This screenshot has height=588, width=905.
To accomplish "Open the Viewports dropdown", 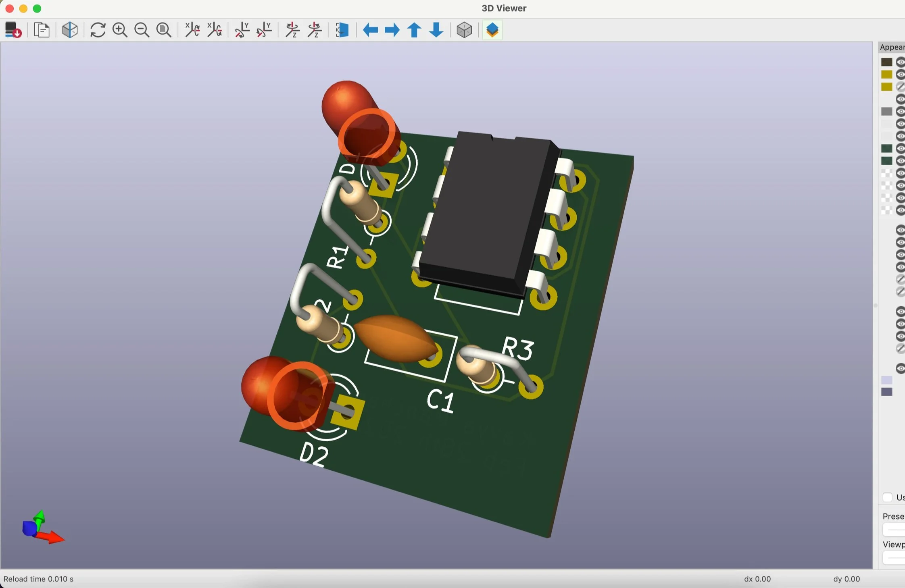I will [x=895, y=558].
